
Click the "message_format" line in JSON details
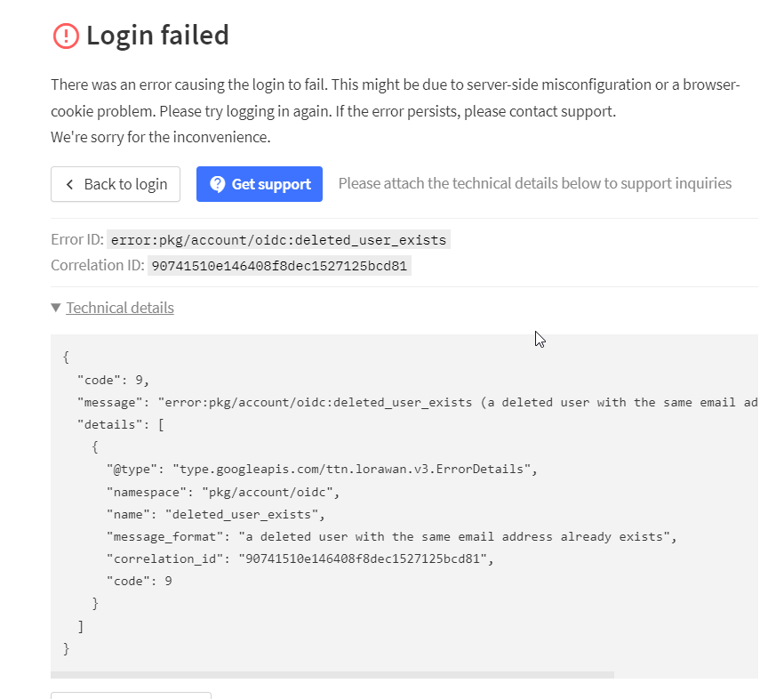pyautogui.click(x=391, y=536)
